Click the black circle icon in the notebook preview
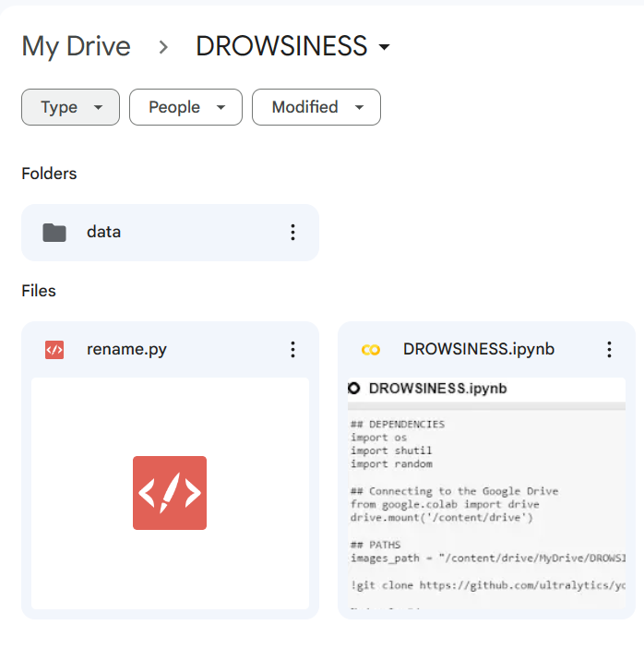 354,389
